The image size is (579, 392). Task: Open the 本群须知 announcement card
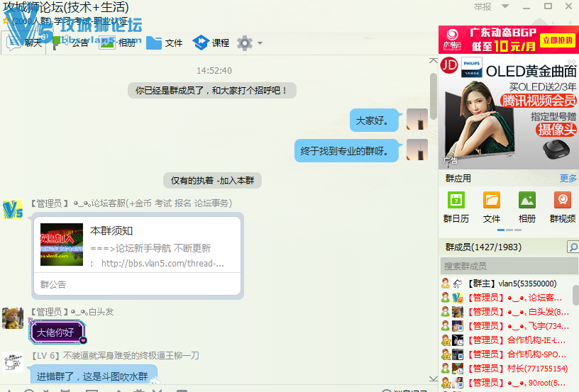[138, 248]
